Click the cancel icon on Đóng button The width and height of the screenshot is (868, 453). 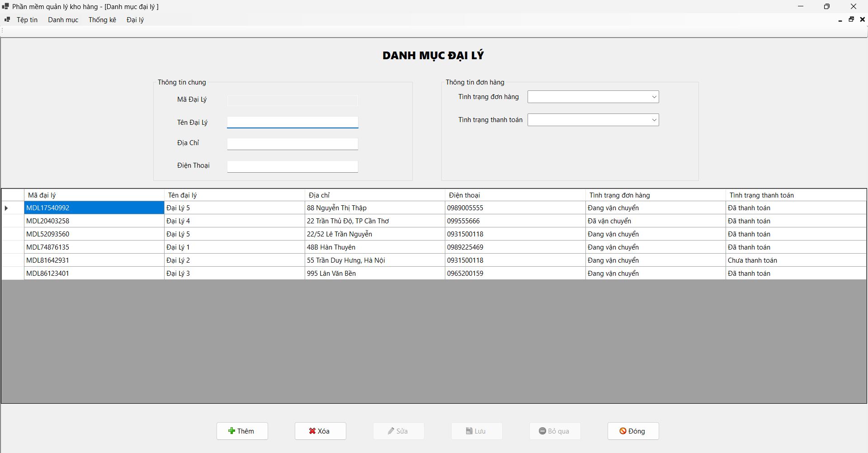623,431
